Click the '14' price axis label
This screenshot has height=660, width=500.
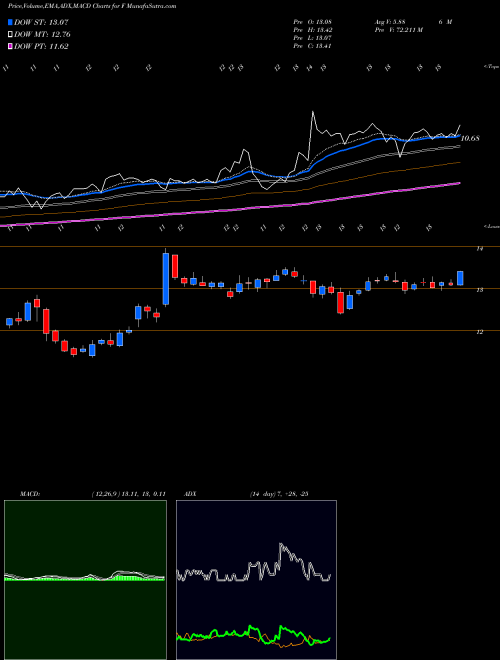(x=479, y=249)
